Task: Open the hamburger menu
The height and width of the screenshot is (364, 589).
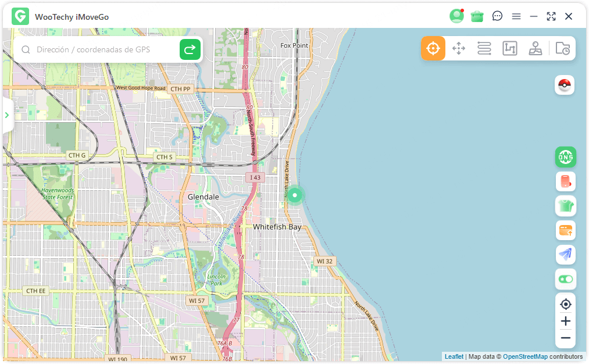Action: 516,16
